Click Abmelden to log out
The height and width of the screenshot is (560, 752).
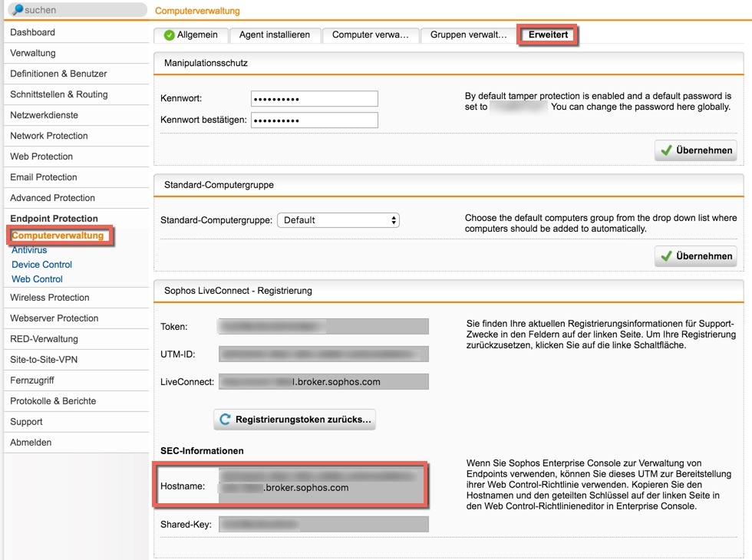pos(76,443)
